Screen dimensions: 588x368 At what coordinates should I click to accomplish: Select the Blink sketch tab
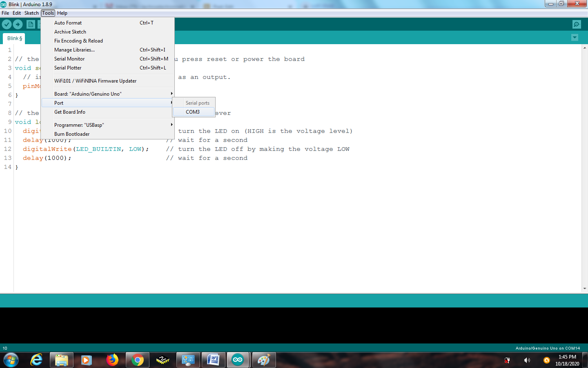[15, 38]
